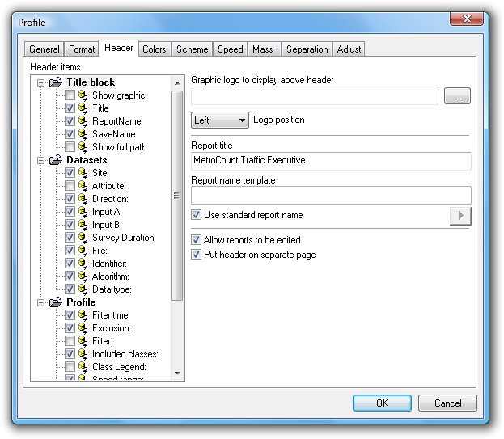Image resolution: width=504 pixels, height=439 pixels.
Task: Browse for graphic logo file
Action: point(457,96)
